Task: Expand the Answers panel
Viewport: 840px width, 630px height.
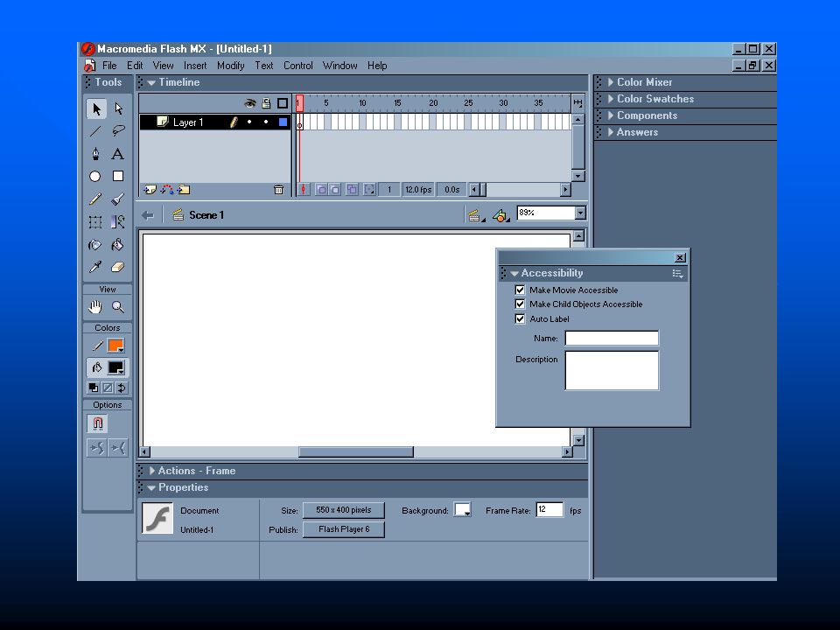Action: coord(610,132)
